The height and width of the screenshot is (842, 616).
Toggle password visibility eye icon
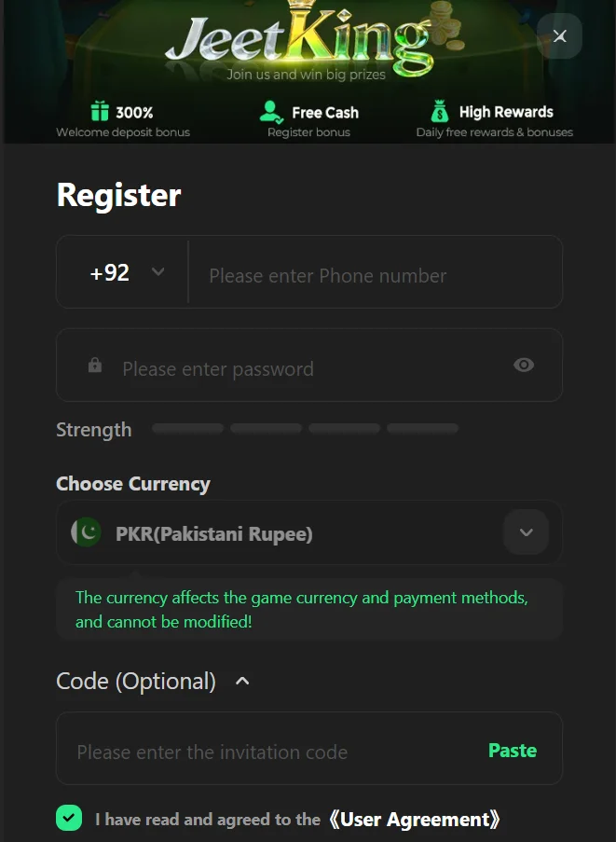tap(524, 365)
